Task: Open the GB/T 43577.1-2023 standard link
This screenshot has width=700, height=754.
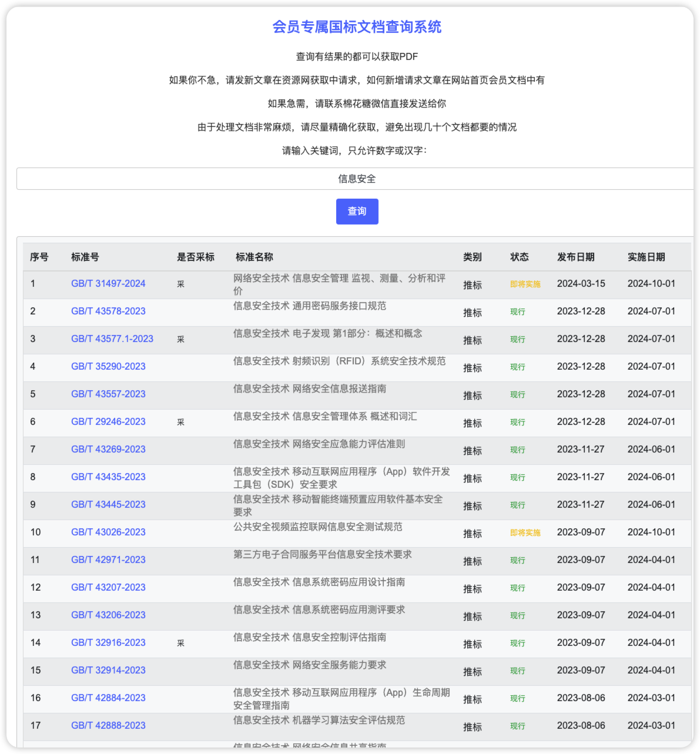Action: click(x=112, y=339)
